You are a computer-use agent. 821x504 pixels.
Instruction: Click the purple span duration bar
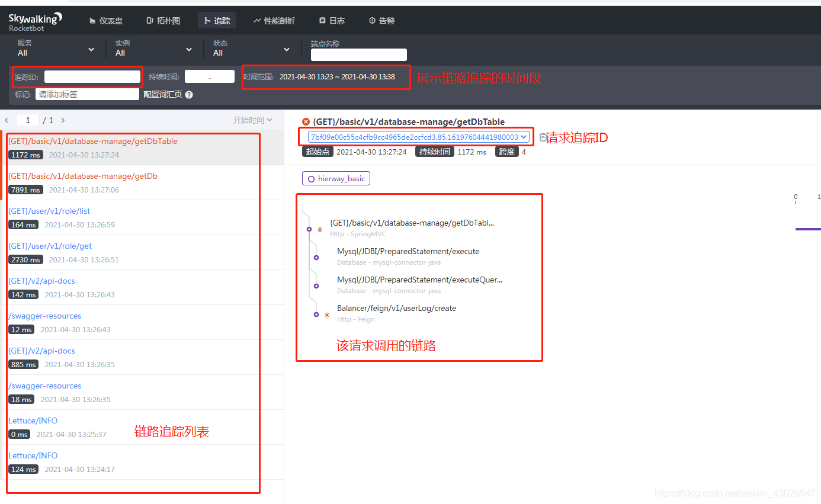coord(808,229)
